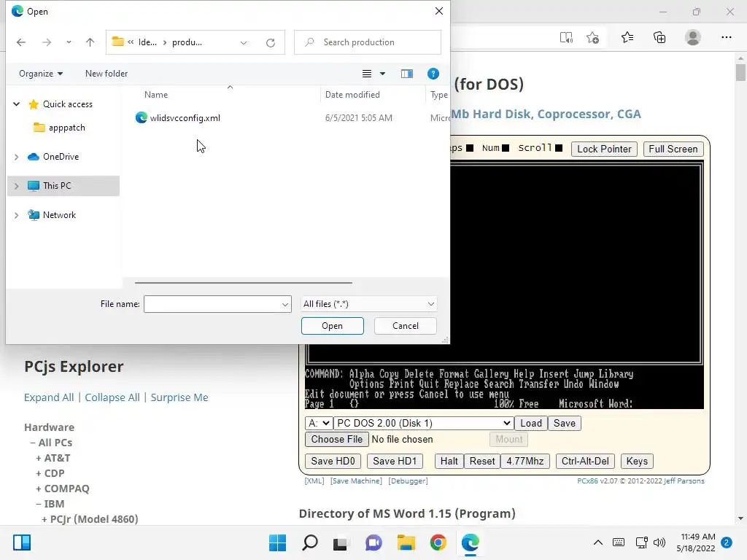Open dialog Help icon

433,74
